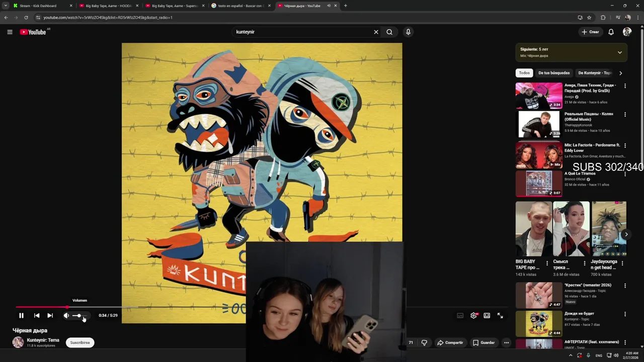
Task: Click Compartir share button
Action: 450,342
